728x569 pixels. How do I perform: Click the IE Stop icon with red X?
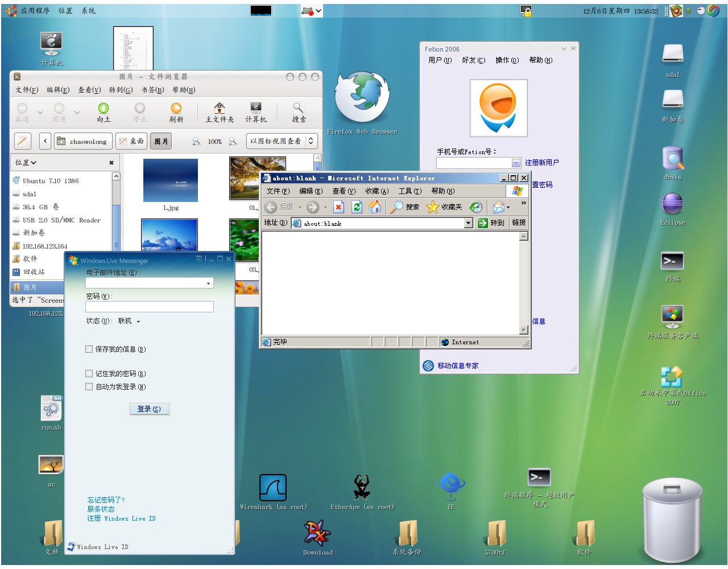pos(338,207)
